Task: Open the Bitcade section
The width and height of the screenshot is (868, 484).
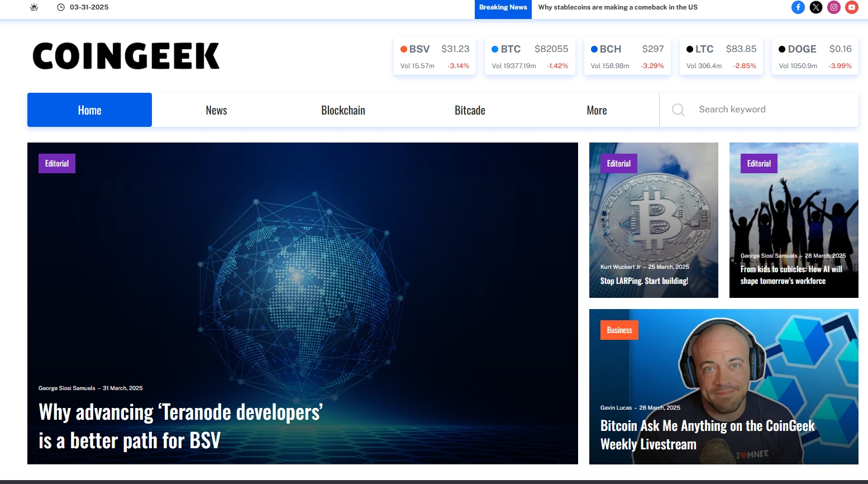Action: (x=470, y=110)
